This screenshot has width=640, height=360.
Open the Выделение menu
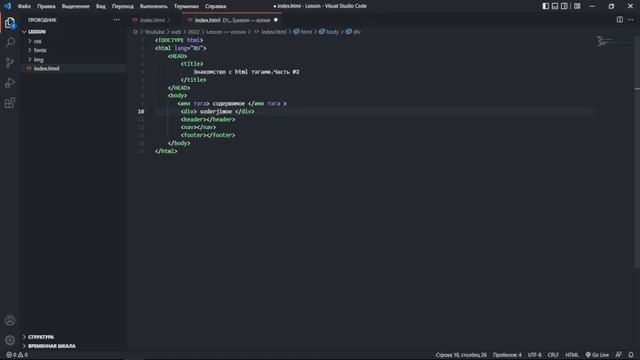point(76,6)
